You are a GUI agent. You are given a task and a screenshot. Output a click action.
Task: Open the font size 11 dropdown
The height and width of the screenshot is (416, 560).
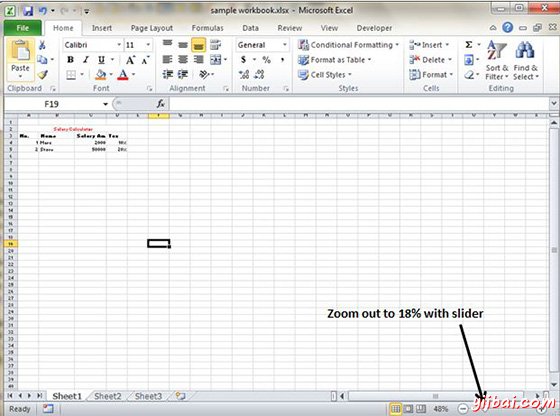(x=148, y=45)
